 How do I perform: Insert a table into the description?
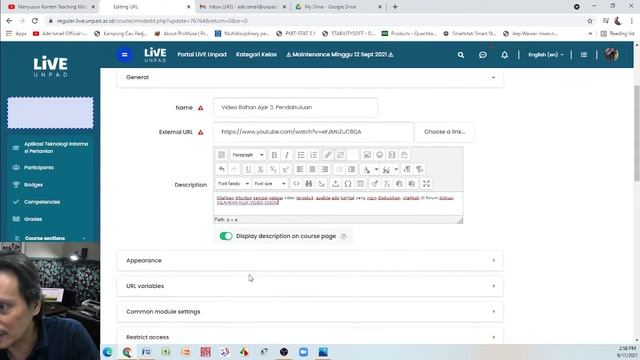point(360,184)
